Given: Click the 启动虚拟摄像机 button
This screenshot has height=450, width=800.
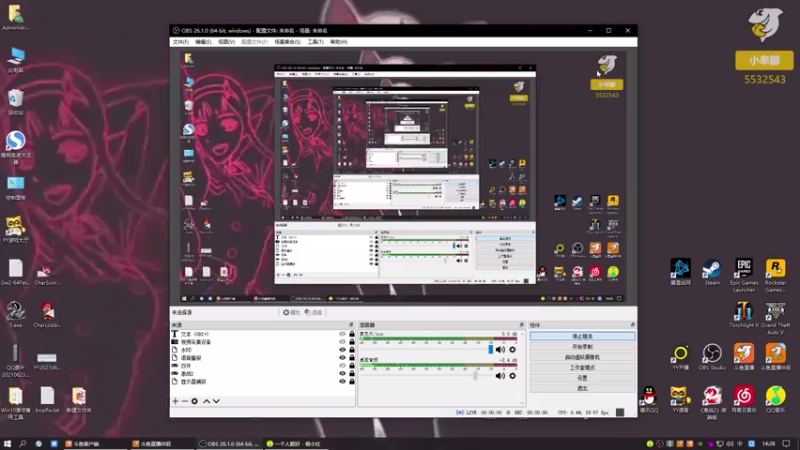Looking at the screenshot, I should click(583, 357).
